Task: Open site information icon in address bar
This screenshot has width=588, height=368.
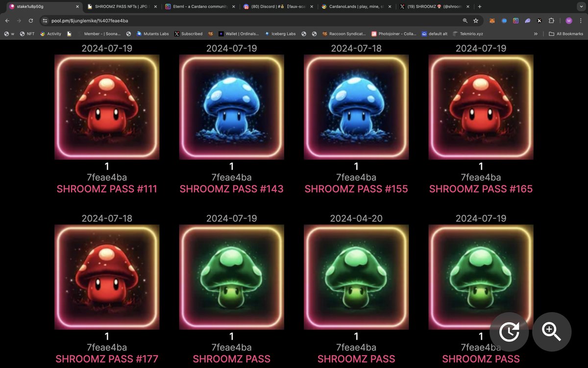Action: coord(45,21)
